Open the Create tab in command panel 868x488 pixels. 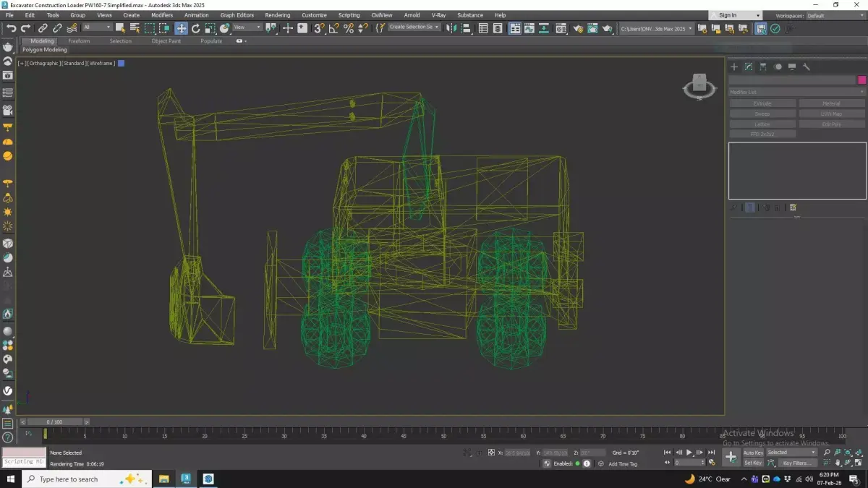pos(734,67)
